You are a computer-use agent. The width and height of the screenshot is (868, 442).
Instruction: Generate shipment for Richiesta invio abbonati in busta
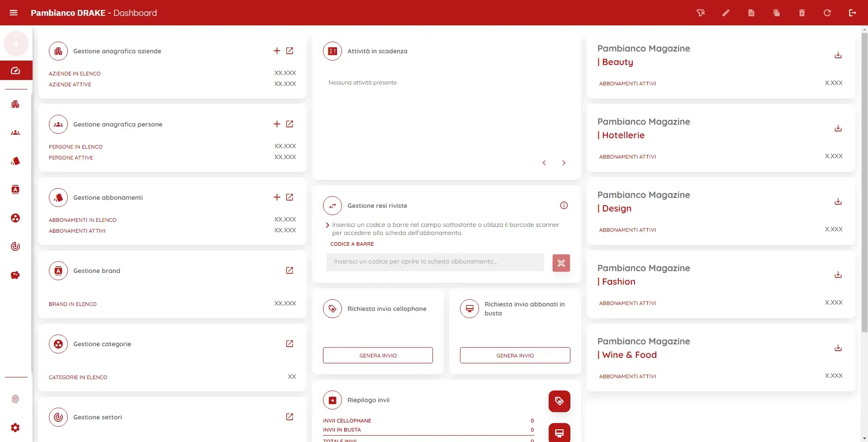pos(515,355)
